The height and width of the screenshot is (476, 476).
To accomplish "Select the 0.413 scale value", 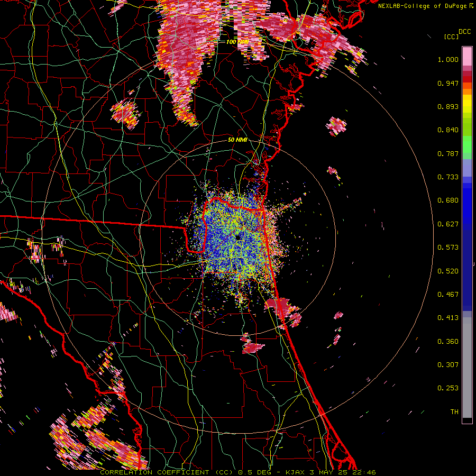I will [x=448, y=318].
